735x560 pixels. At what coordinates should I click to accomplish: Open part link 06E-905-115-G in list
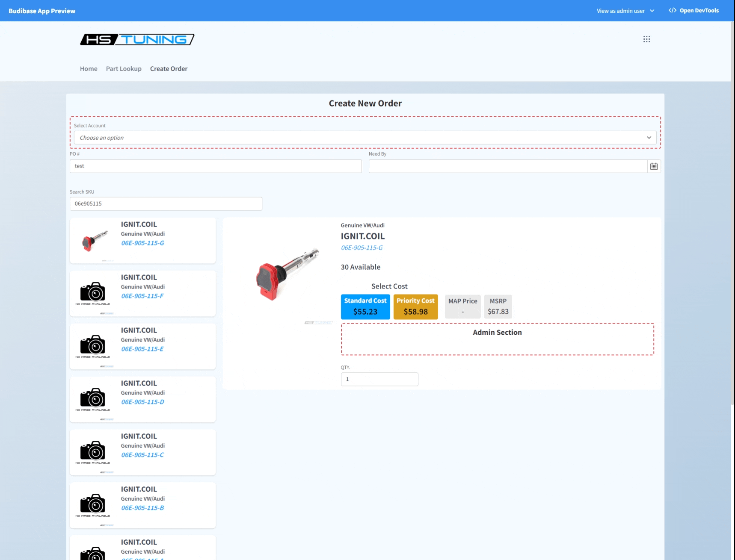click(x=142, y=243)
